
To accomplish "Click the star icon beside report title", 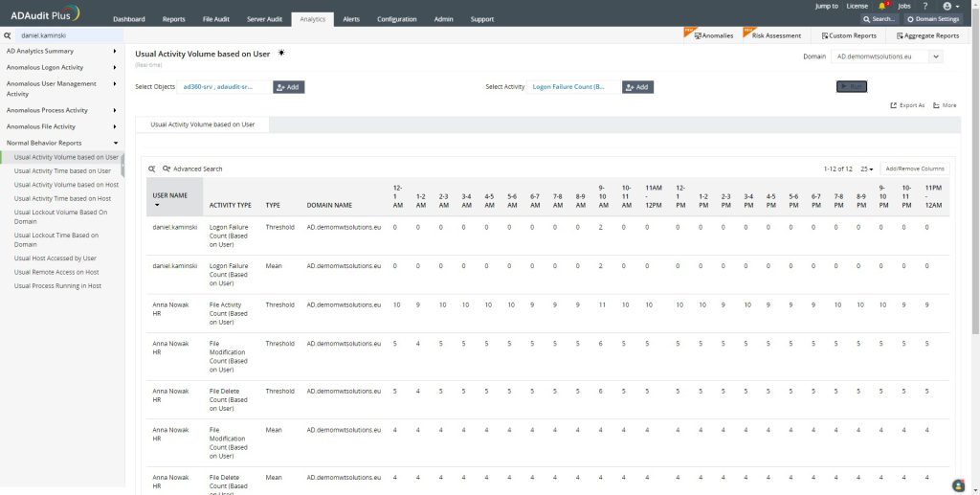I will (281, 54).
